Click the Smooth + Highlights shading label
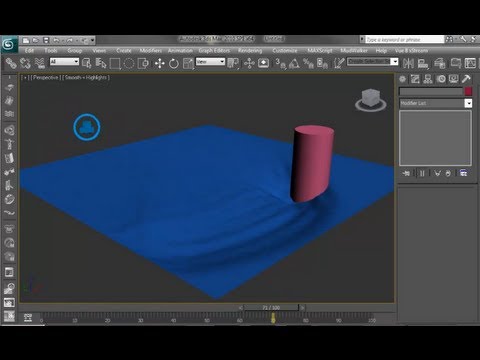480x360 pixels. pos(86,77)
